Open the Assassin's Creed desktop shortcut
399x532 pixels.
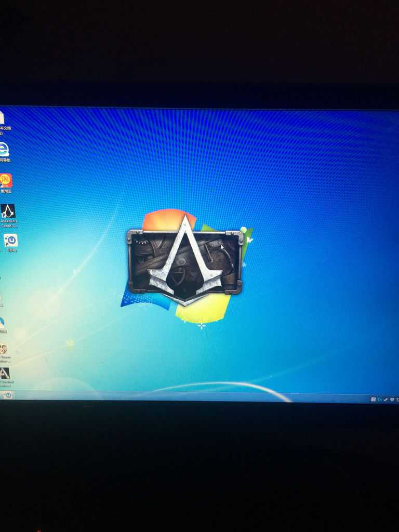[x=7, y=211]
